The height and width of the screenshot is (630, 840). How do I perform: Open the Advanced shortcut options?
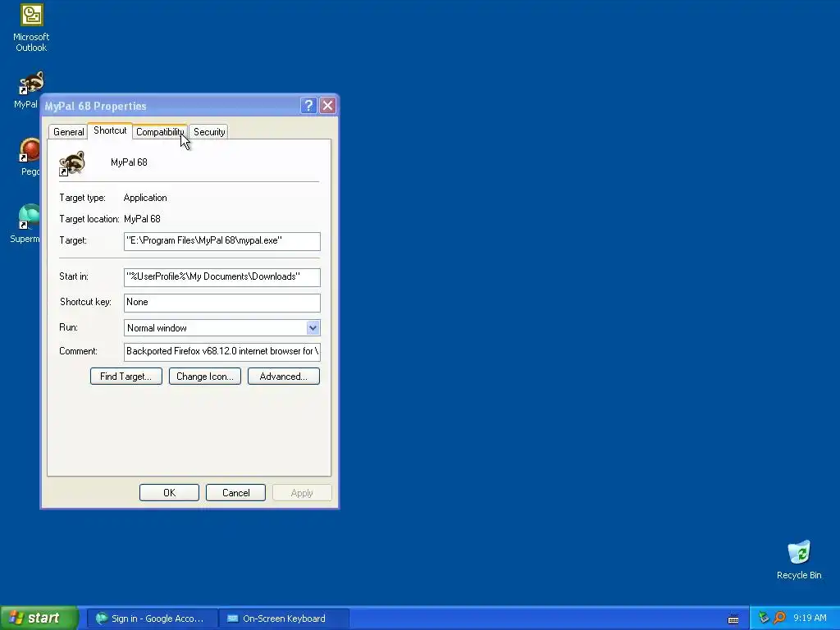(283, 376)
